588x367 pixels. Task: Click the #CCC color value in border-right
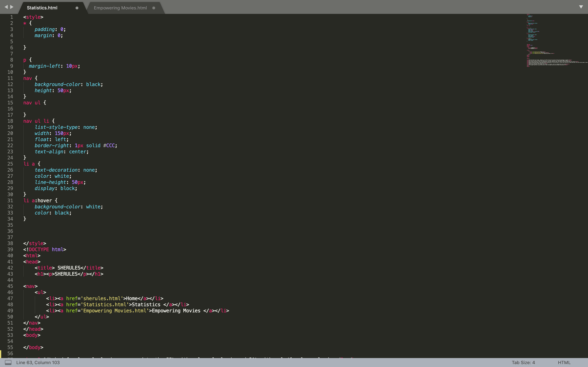[x=109, y=145]
